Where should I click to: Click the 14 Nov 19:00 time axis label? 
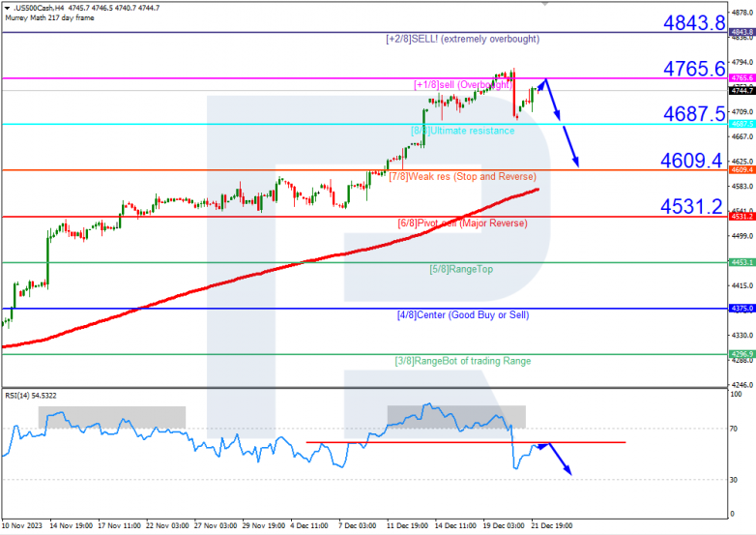tap(72, 526)
